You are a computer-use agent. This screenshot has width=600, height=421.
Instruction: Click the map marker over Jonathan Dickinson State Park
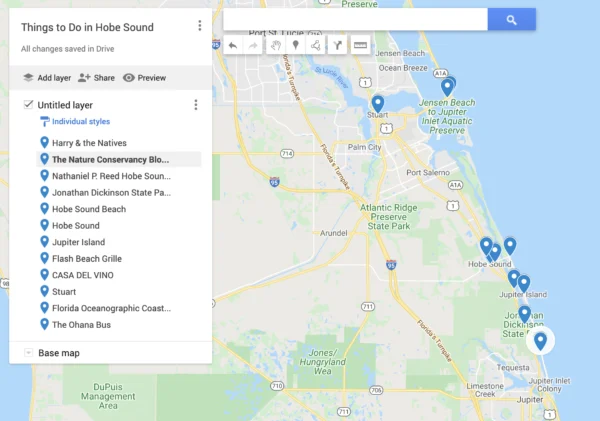pos(524,315)
